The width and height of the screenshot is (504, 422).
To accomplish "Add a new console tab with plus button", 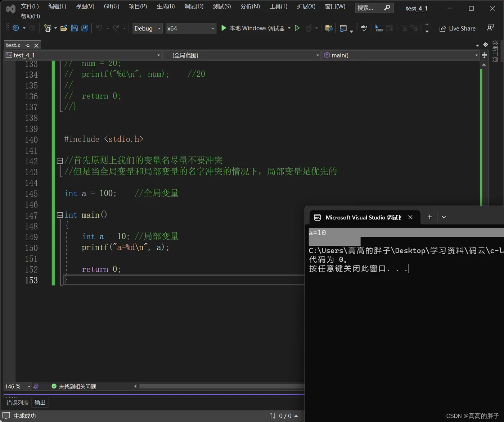I will 429,217.
